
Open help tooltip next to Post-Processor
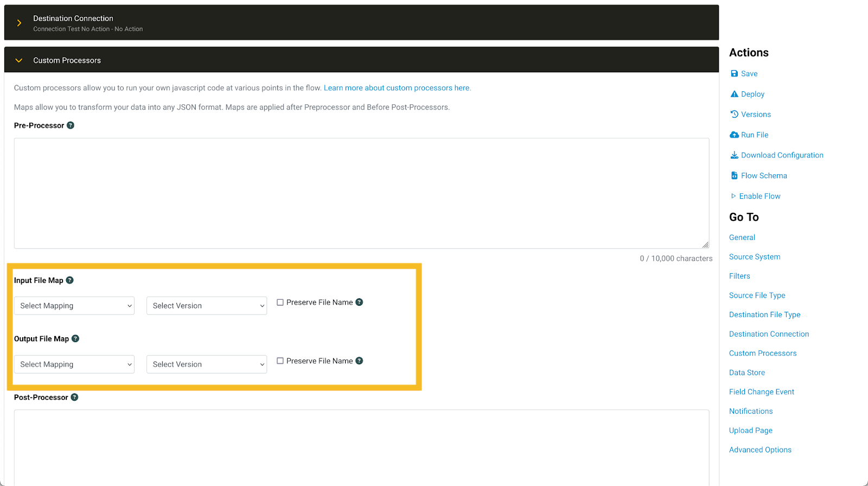pos(74,397)
